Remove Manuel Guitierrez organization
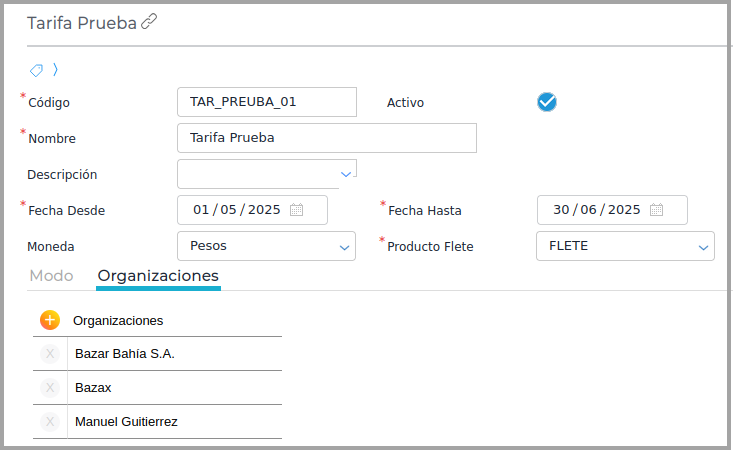 pyautogui.click(x=50, y=421)
